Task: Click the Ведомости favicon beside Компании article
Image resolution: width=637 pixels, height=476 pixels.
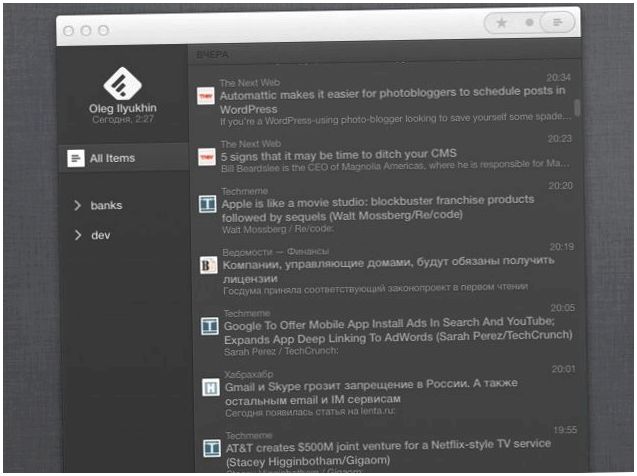Action: 209,265
